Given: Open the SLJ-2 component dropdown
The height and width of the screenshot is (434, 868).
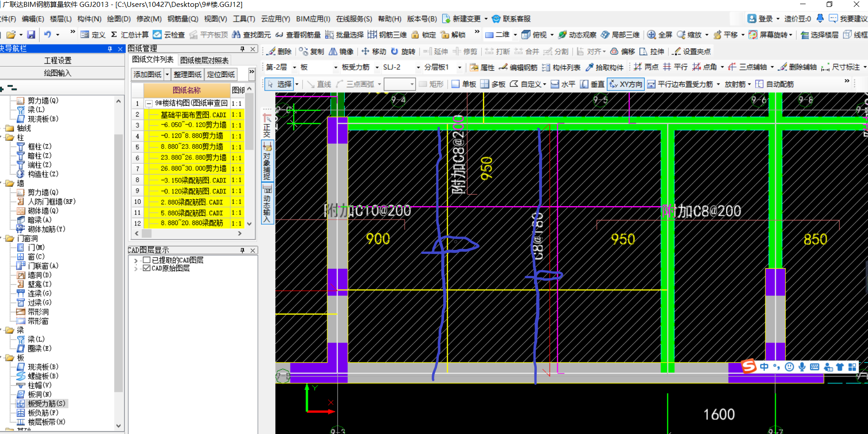Looking at the screenshot, I should (x=418, y=68).
